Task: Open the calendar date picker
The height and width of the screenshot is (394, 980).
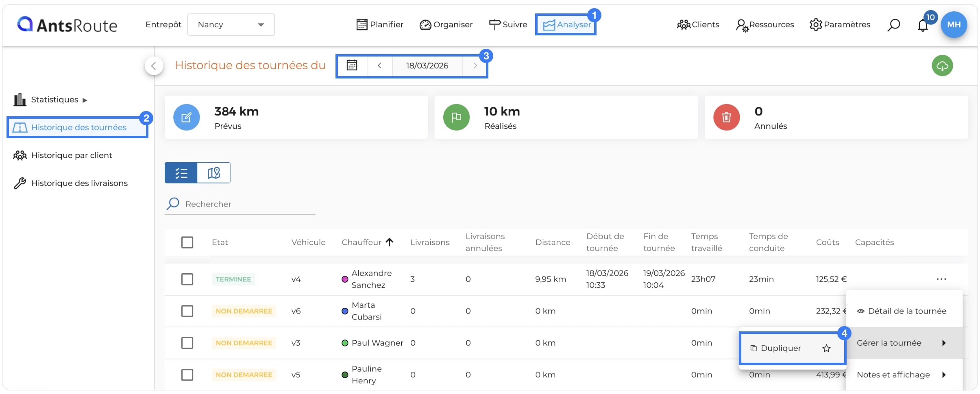Action: (352, 65)
